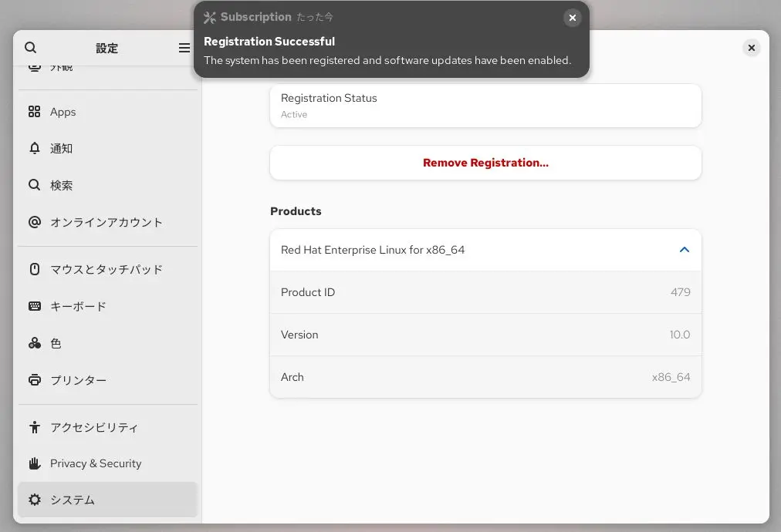Open 検索 search settings via magnifier icon

pos(35,185)
